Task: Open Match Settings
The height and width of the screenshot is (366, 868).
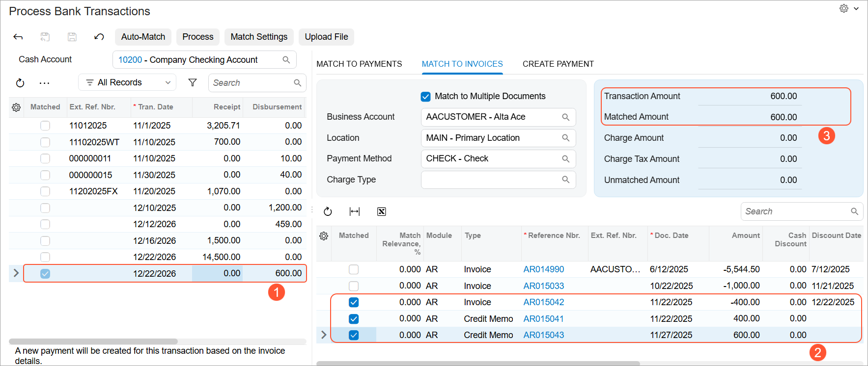Action: tap(259, 37)
